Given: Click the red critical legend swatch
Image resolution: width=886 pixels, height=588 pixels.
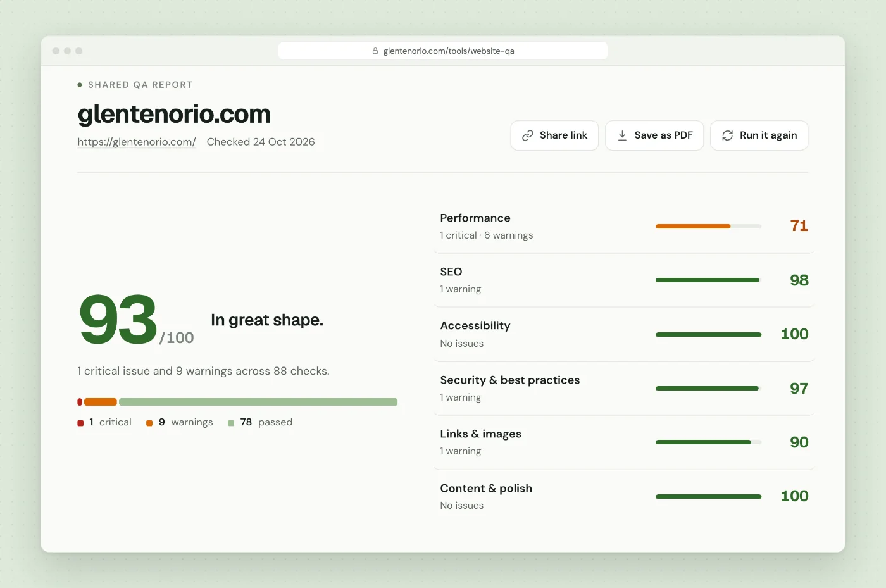Looking at the screenshot, I should [80, 423].
